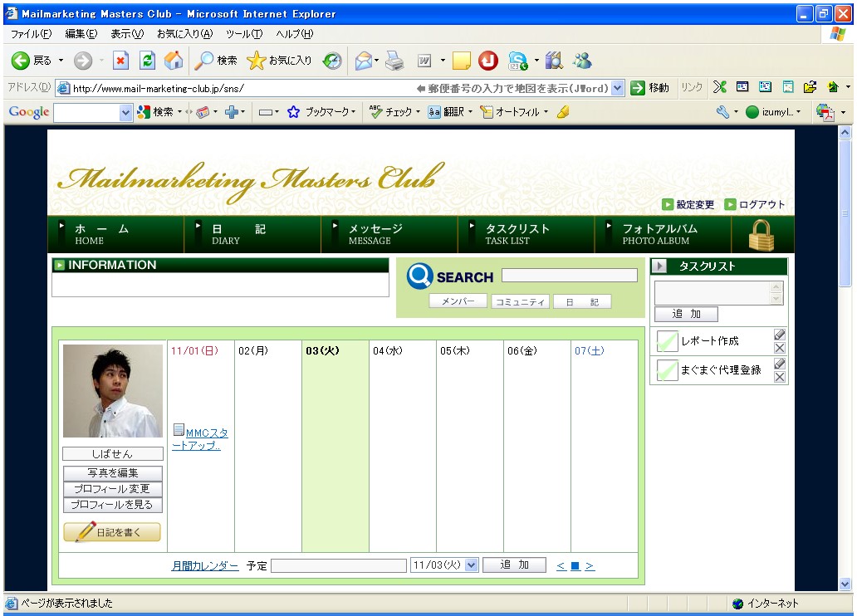Screen dimensions: 857x616
Task: Click the プロフィールを見る button
Action: point(113,505)
